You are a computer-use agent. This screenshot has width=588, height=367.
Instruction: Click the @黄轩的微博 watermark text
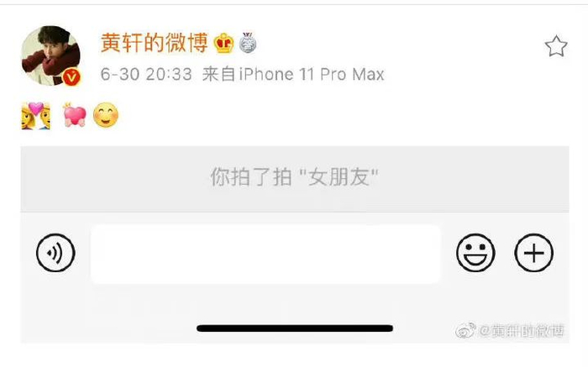point(522,331)
